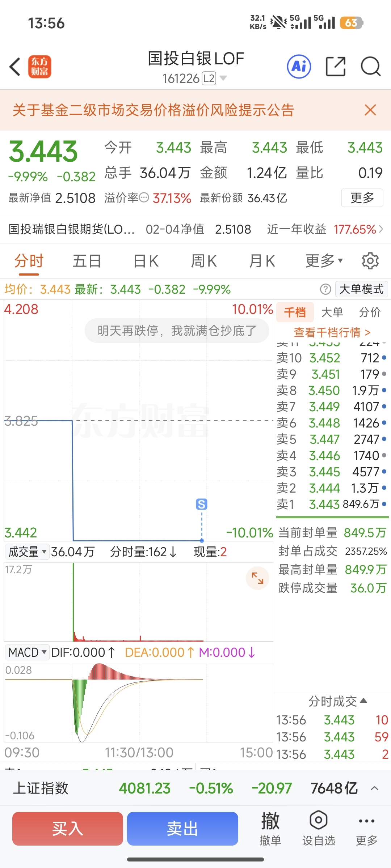
Task: Expand stock code 161226 dropdown
Action: tap(223, 78)
